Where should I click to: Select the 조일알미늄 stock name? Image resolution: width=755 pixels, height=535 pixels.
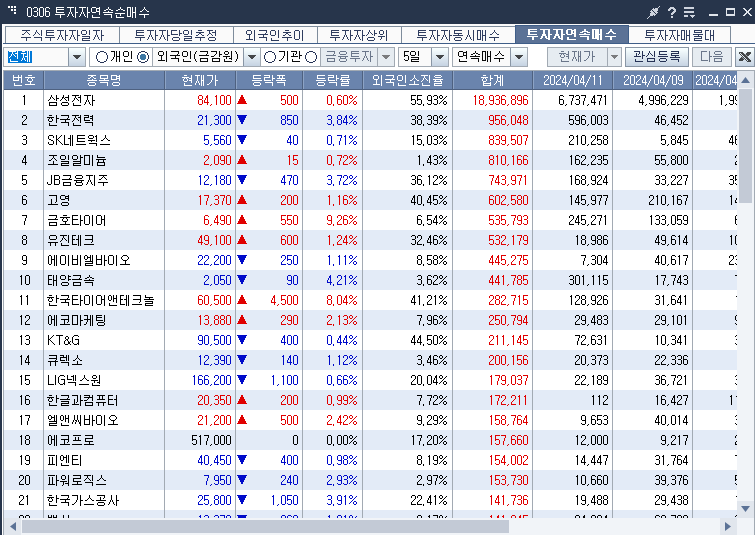pos(76,160)
